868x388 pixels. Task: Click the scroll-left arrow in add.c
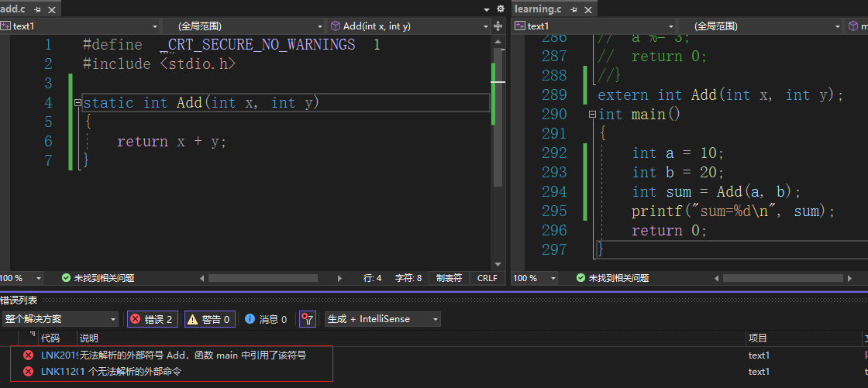click(x=202, y=278)
